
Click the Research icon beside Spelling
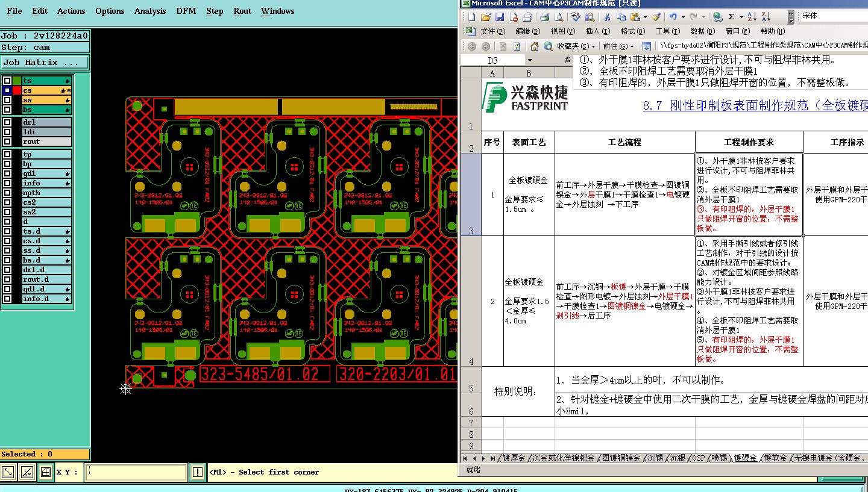590,17
